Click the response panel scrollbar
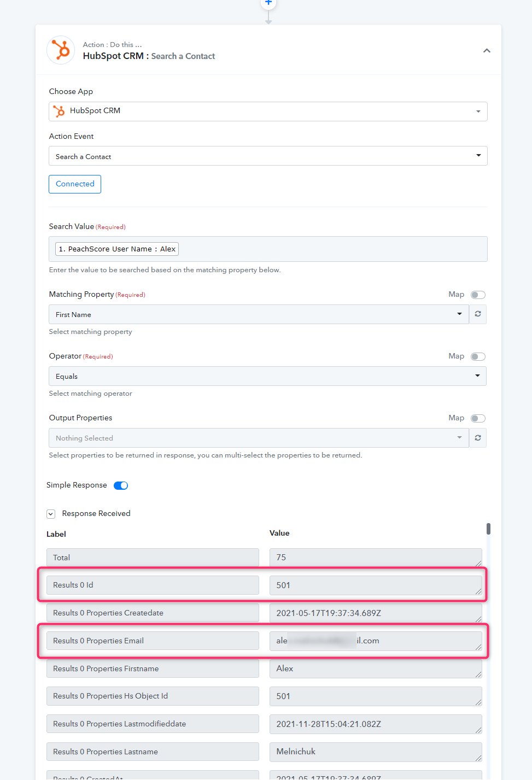 click(488, 529)
